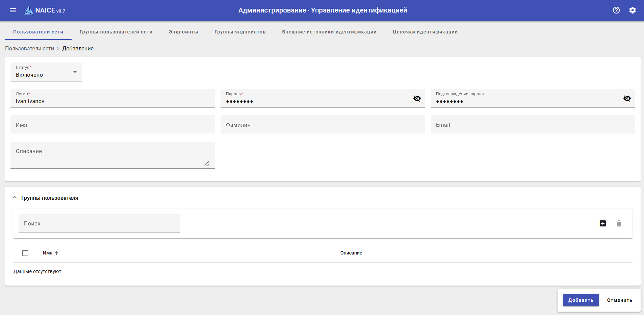
Task: Go to Цепочки идентификаций tab
Action: 425,32
